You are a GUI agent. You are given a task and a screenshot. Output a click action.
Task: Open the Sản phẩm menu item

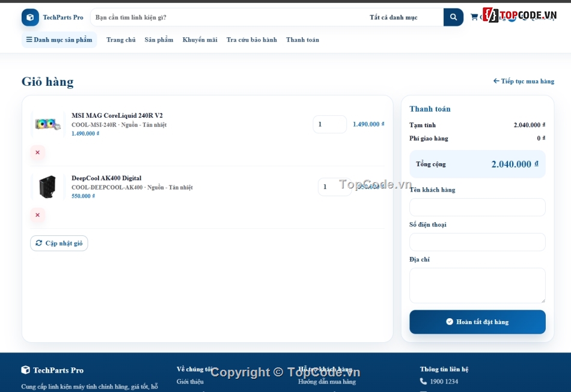pyautogui.click(x=159, y=40)
